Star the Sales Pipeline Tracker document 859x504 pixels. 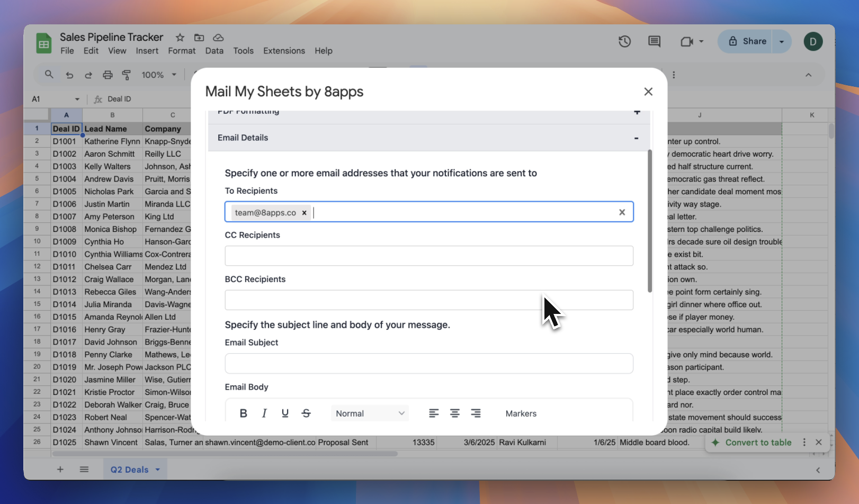point(180,38)
